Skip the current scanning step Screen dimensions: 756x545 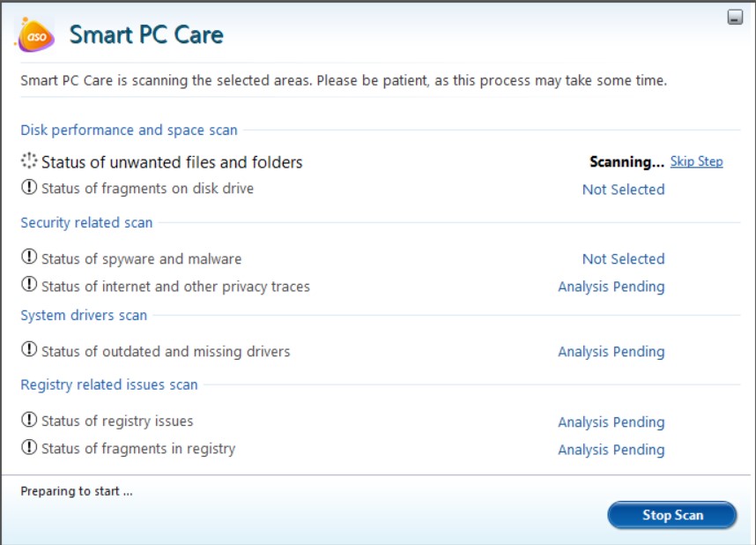pyautogui.click(x=696, y=161)
